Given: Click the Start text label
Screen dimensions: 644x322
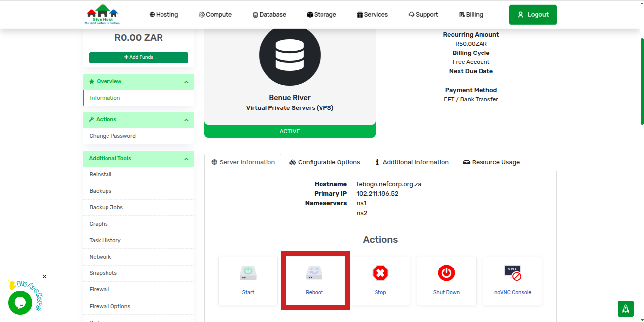Looking at the screenshot, I should tap(248, 292).
